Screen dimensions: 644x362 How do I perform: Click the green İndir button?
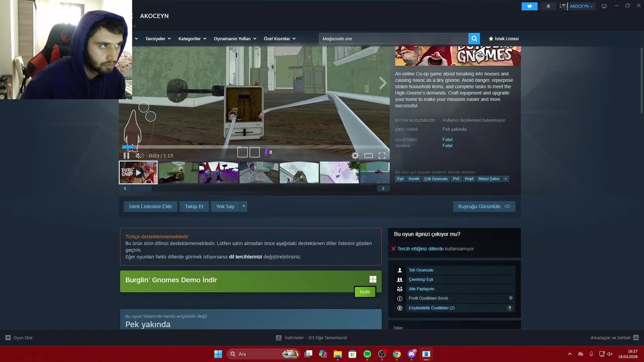coord(365,292)
